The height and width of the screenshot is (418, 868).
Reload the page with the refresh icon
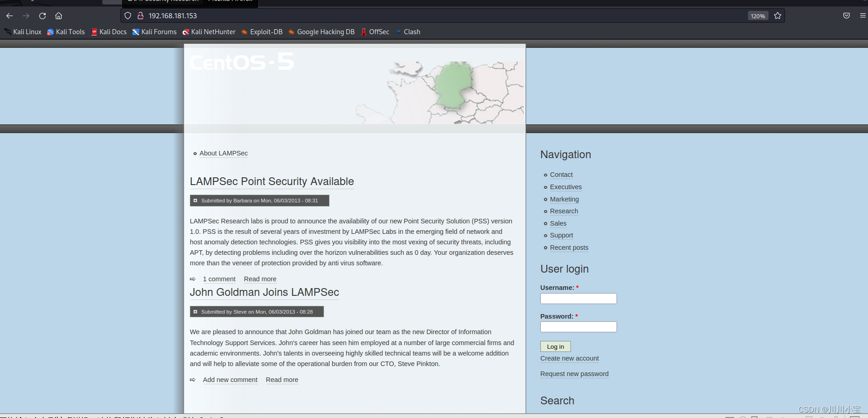click(42, 16)
